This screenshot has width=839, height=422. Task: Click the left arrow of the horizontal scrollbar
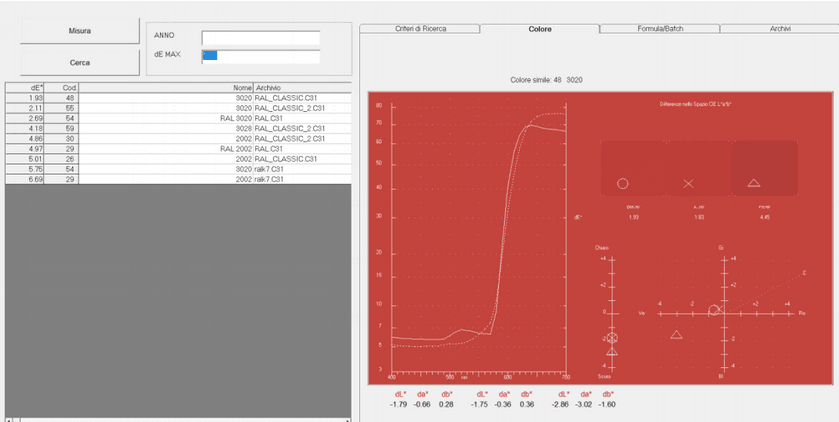(11, 420)
